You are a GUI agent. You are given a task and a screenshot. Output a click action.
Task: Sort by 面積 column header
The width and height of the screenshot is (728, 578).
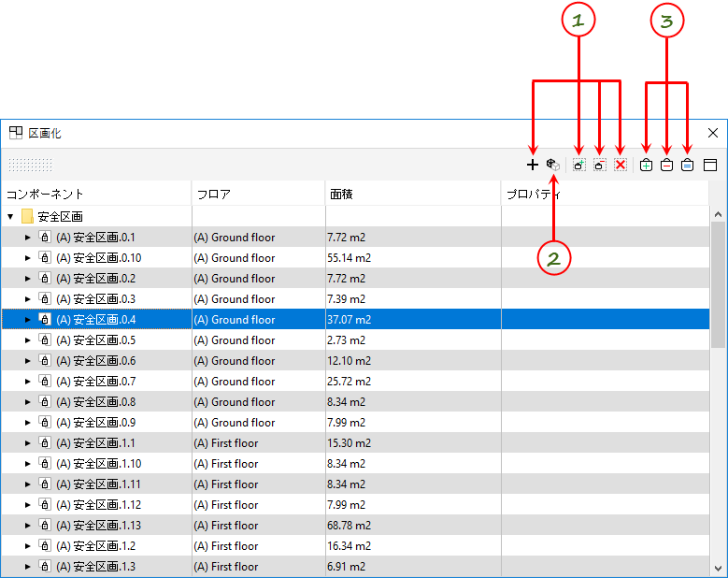[413, 194]
